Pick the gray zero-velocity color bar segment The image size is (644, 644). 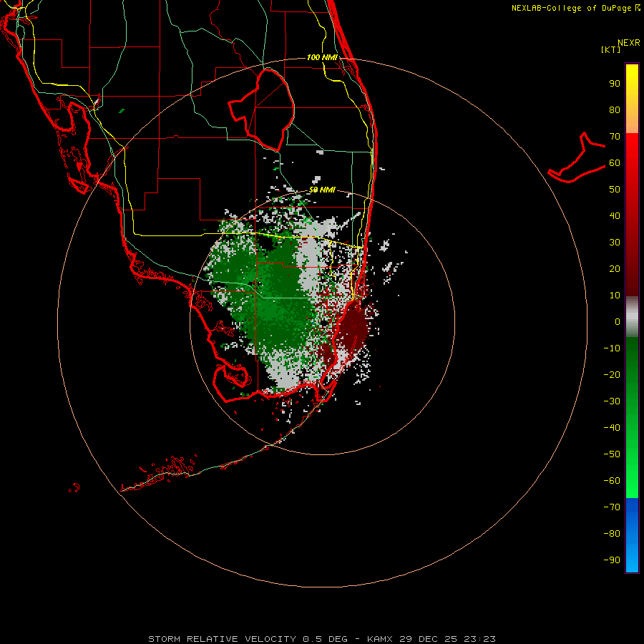[632, 317]
